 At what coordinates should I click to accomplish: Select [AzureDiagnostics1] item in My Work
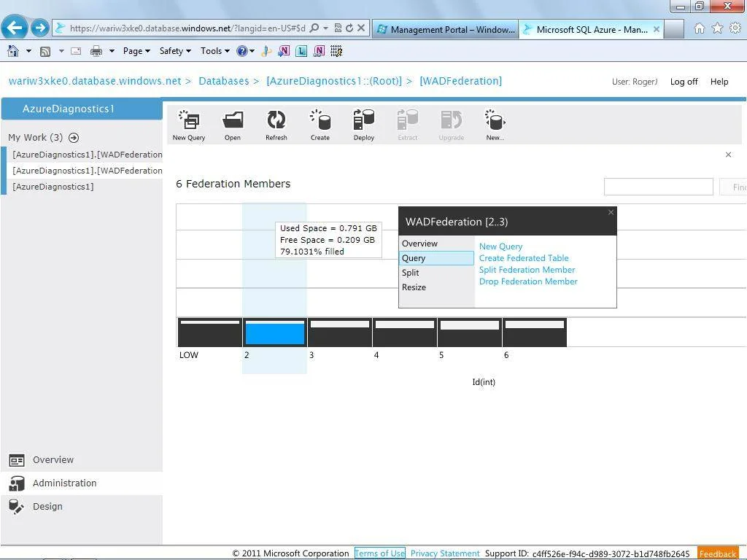(x=53, y=187)
